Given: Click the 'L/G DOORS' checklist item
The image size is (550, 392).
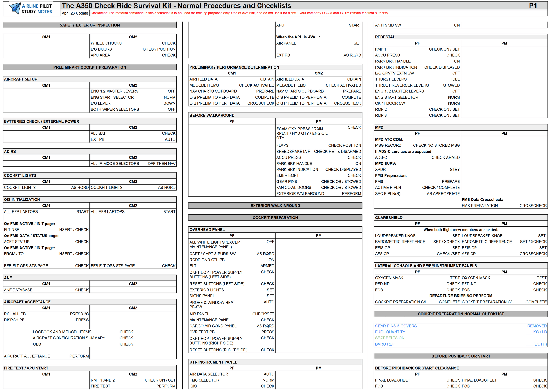Looking at the screenshot, I should coord(133,49).
